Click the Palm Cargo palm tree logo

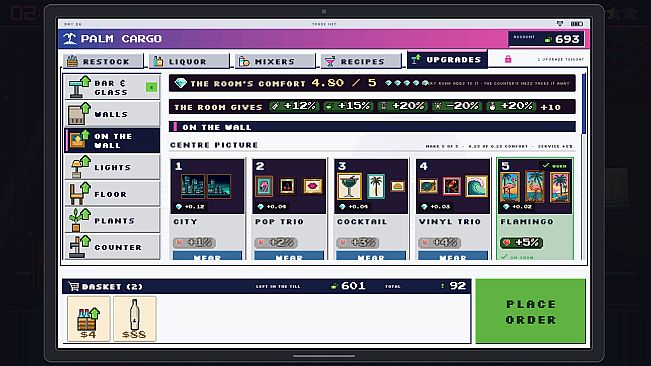[x=69, y=39]
